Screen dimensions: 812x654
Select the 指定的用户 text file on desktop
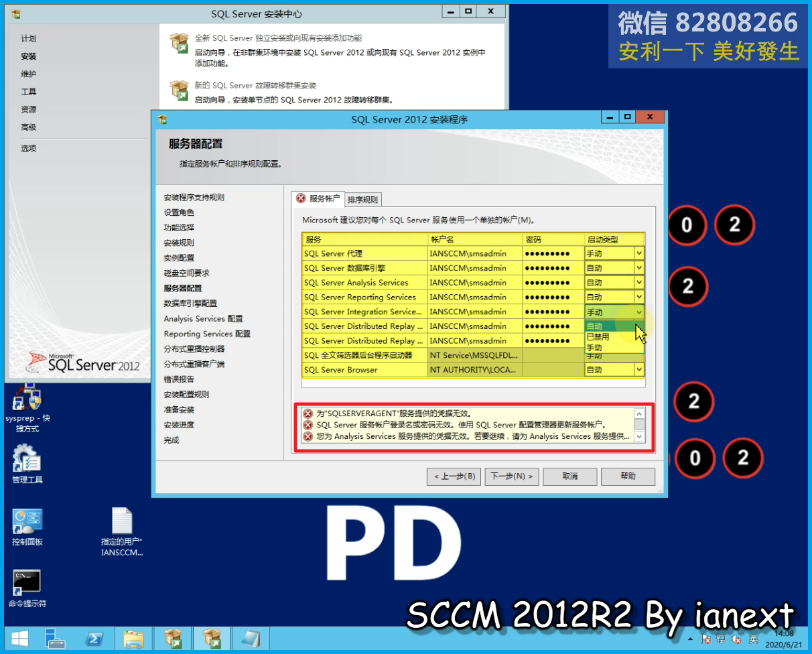pyautogui.click(x=122, y=532)
